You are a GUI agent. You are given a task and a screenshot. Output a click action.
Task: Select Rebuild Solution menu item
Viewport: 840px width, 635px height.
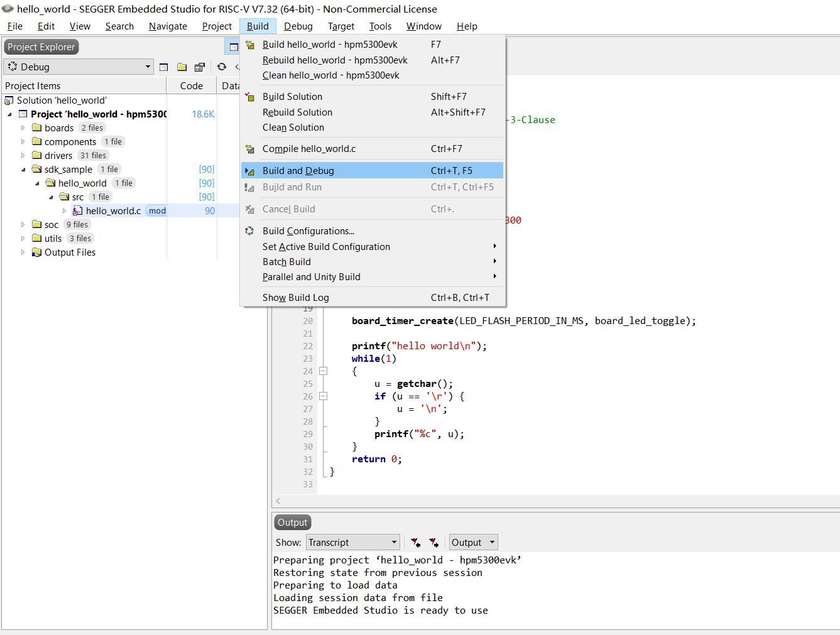click(372, 112)
